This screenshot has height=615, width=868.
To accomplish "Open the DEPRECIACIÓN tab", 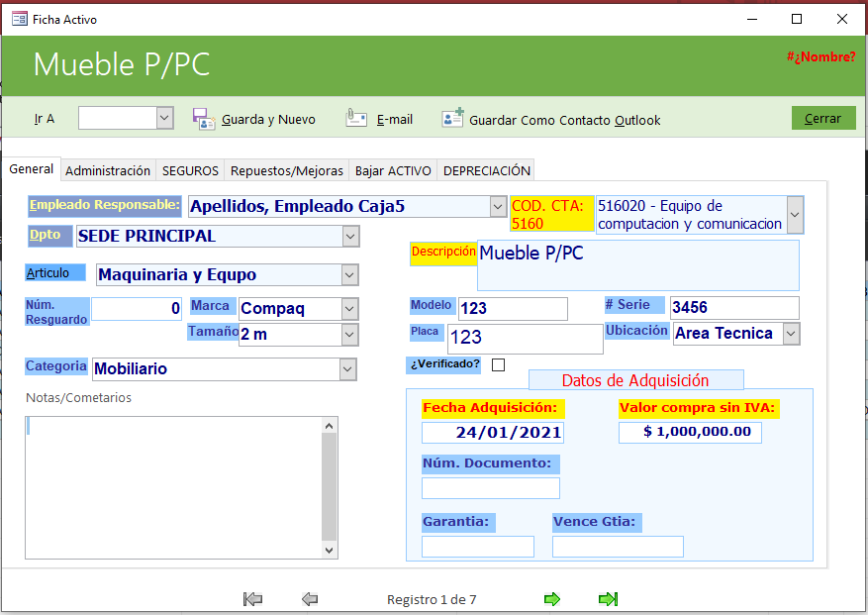I will pos(487,170).
